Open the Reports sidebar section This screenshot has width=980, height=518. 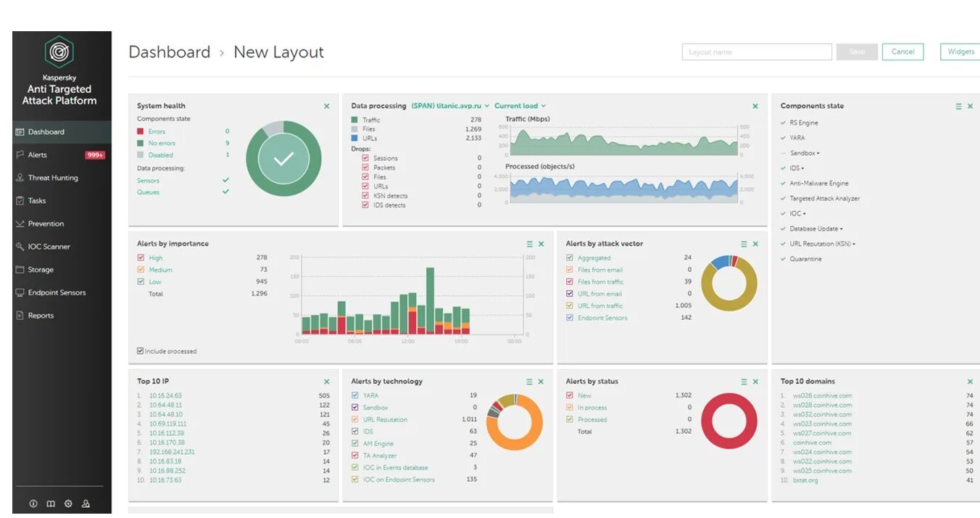[62, 316]
